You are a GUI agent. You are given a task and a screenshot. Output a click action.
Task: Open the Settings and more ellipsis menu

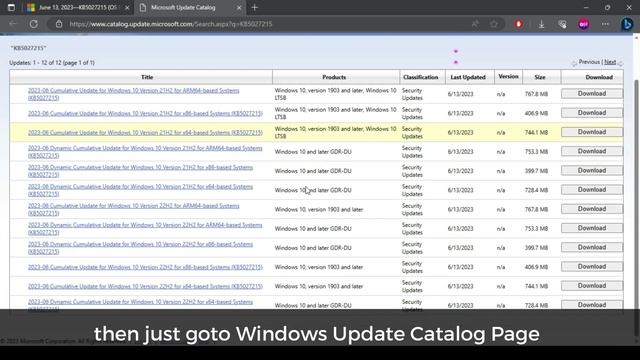coord(605,24)
